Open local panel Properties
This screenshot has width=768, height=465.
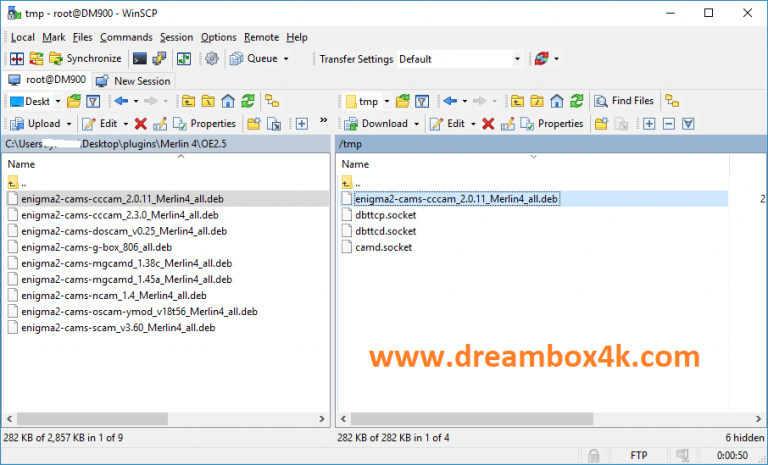[x=204, y=124]
